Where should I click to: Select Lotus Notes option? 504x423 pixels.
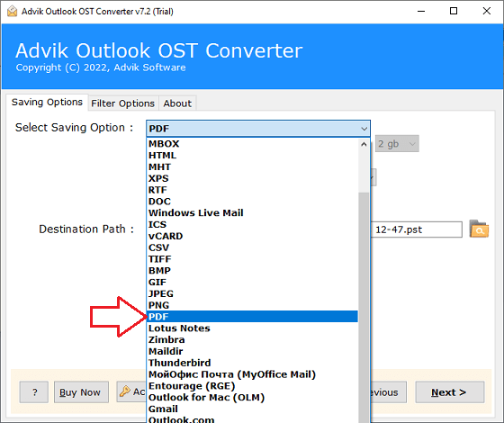pyautogui.click(x=252, y=328)
